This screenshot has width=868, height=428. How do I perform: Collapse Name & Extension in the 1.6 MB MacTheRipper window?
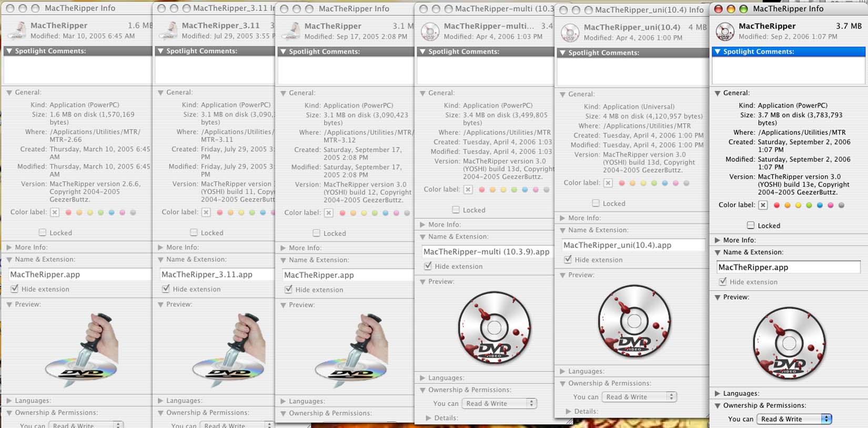point(9,260)
